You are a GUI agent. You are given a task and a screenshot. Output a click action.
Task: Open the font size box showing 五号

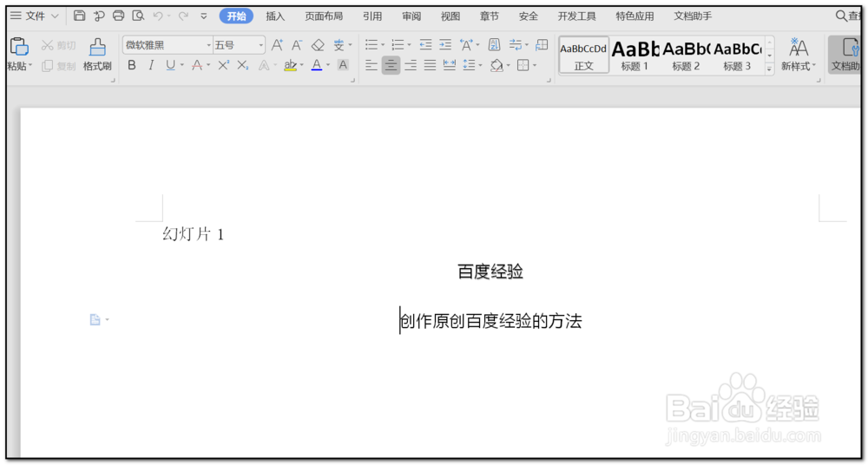240,45
